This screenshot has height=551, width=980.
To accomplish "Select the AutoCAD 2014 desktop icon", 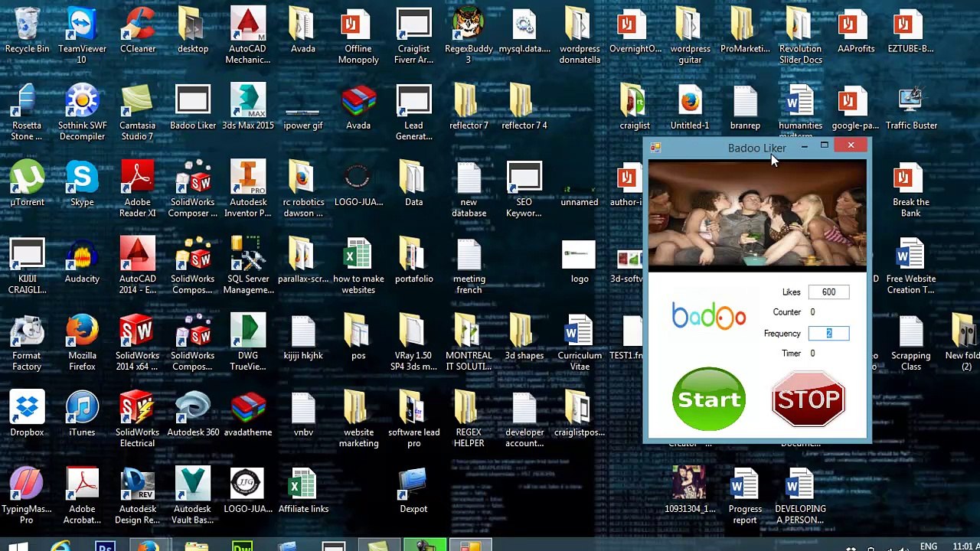I will coord(137,265).
